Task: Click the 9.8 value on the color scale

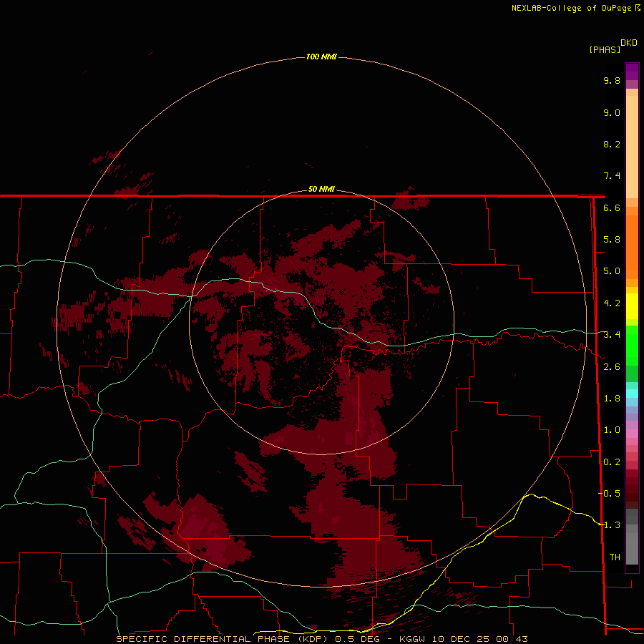Action: point(612,80)
